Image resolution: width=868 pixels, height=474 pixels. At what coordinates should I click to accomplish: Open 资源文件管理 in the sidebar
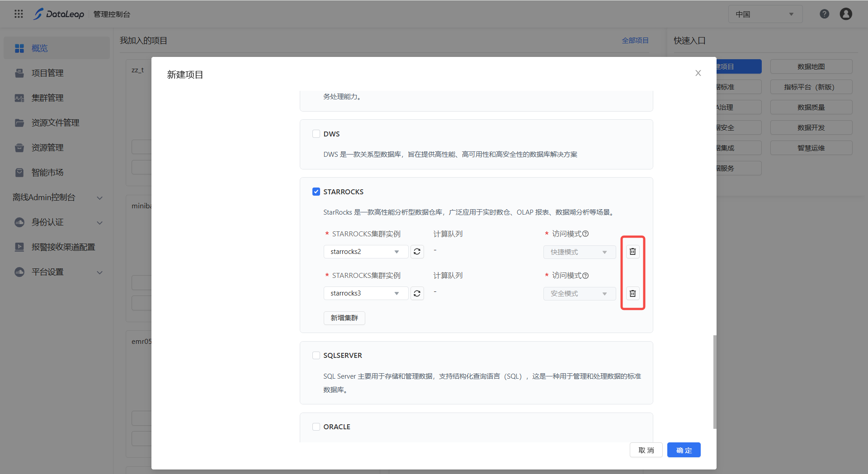pos(57,123)
